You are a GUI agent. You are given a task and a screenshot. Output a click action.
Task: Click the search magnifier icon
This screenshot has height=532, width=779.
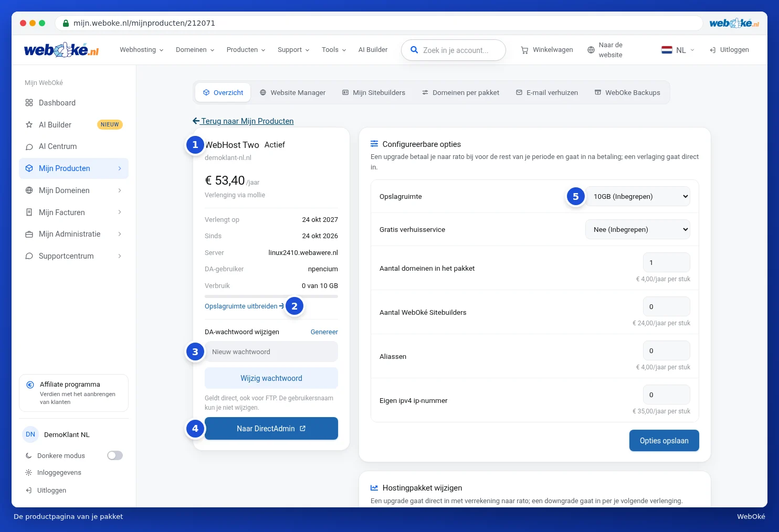point(414,50)
